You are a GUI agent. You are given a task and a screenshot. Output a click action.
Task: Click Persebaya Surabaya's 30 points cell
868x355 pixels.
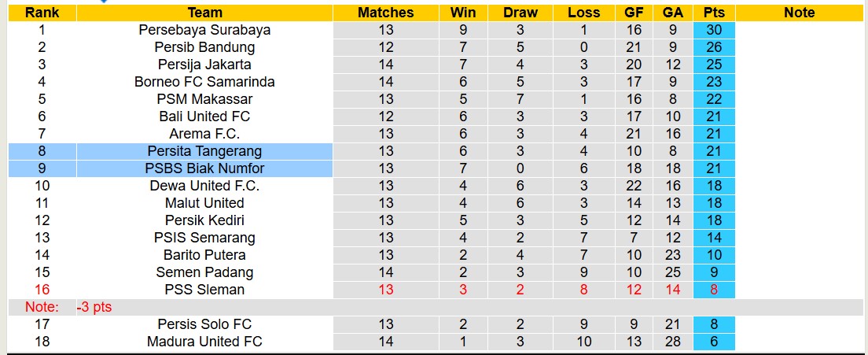(714, 30)
